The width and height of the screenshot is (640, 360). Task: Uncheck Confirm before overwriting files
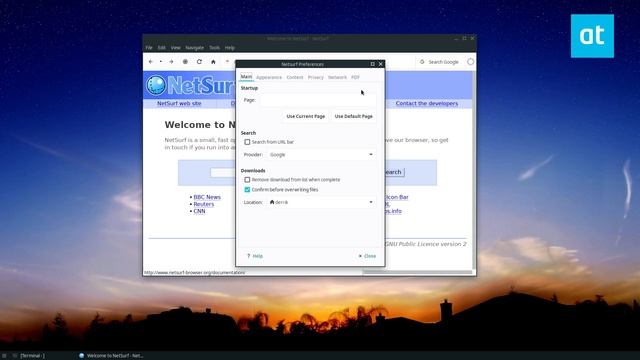point(247,189)
